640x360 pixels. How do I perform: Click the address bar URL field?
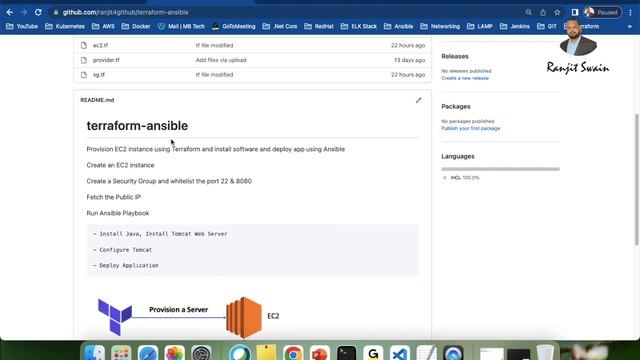[x=286, y=12]
